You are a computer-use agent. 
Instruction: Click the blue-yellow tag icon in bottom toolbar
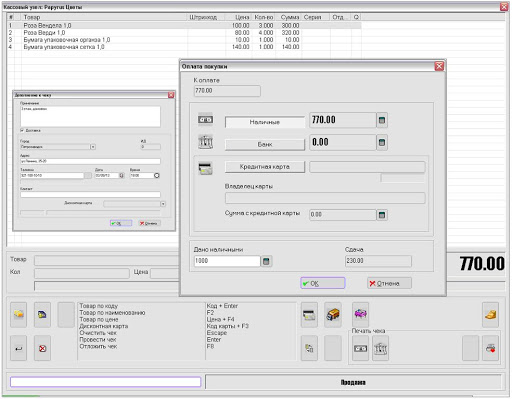[x=42, y=314]
